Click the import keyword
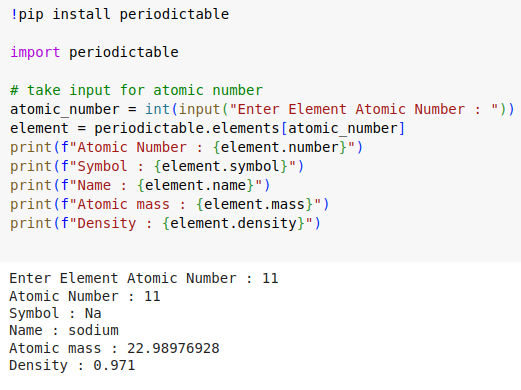 click(35, 52)
